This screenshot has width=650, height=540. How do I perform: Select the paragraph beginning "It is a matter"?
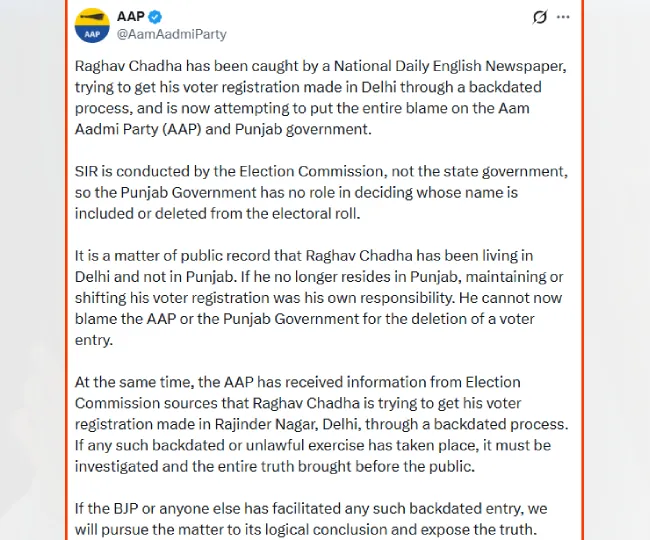319,298
